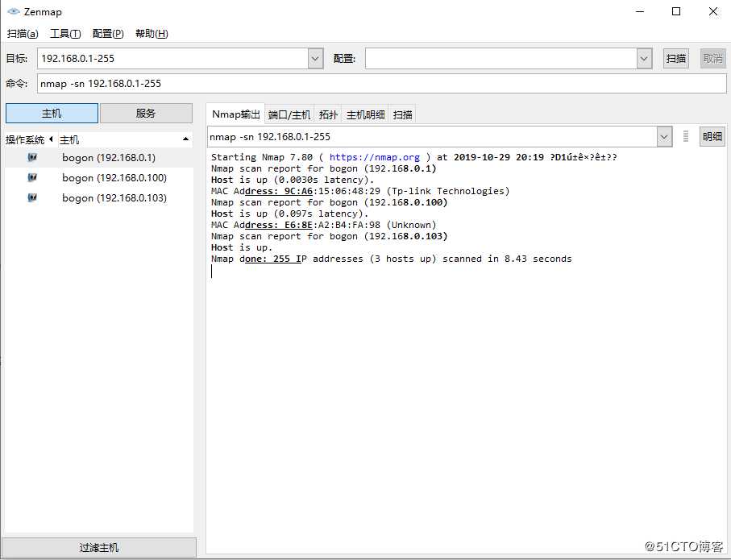
Task: Switch to the 主机明细 tab
Action: [x=365, y=114]
